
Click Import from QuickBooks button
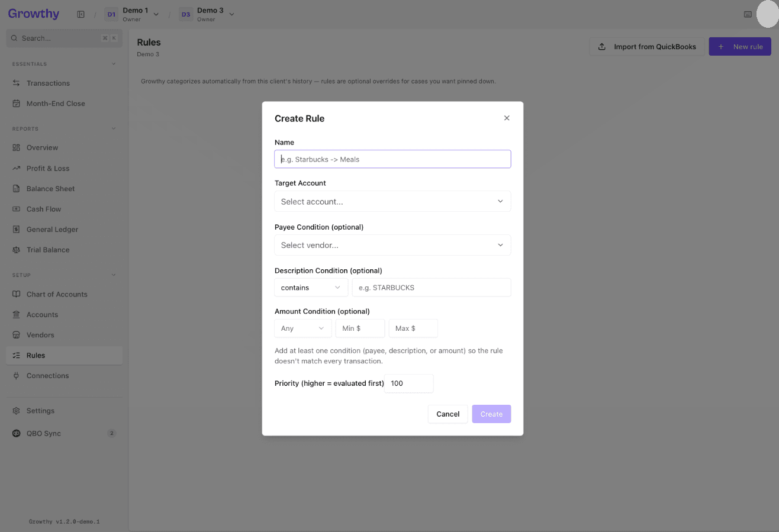[647, 47]
